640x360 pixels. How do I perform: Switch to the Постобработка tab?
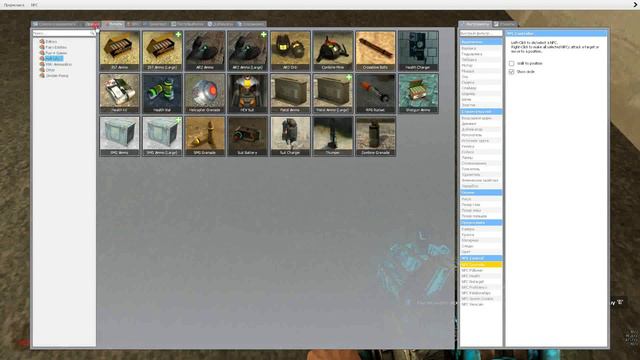tap(188, 24)
